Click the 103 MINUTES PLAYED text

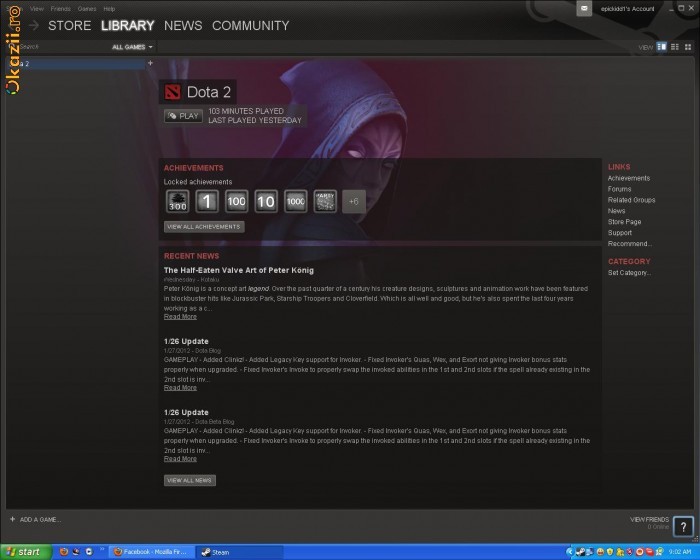[246, 111]
